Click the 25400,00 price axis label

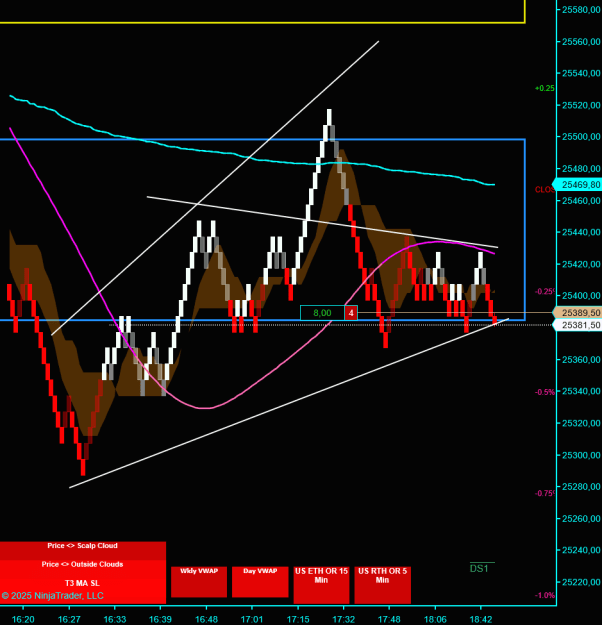[581, 296]
